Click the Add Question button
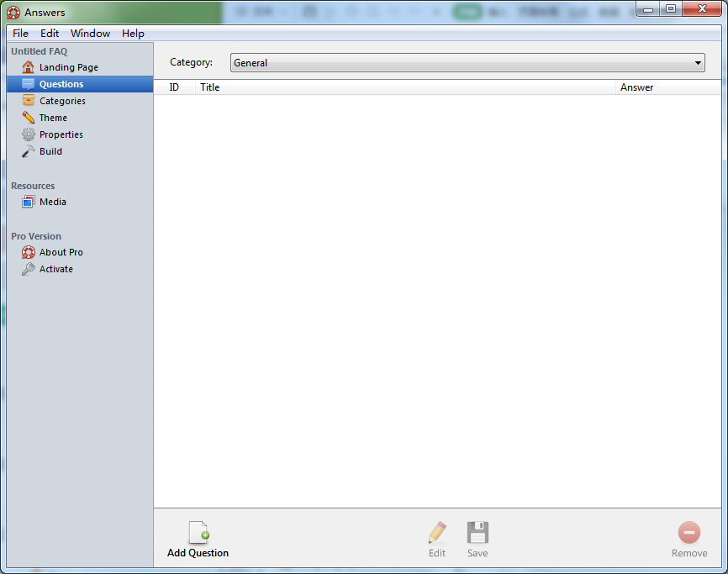The image size is (728, 574). tap(198, 539)
